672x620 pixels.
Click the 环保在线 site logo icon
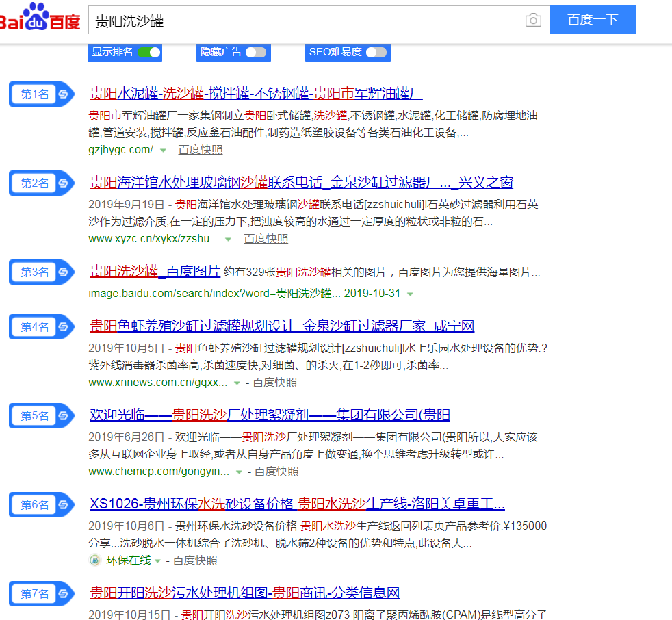pos(94,560)
